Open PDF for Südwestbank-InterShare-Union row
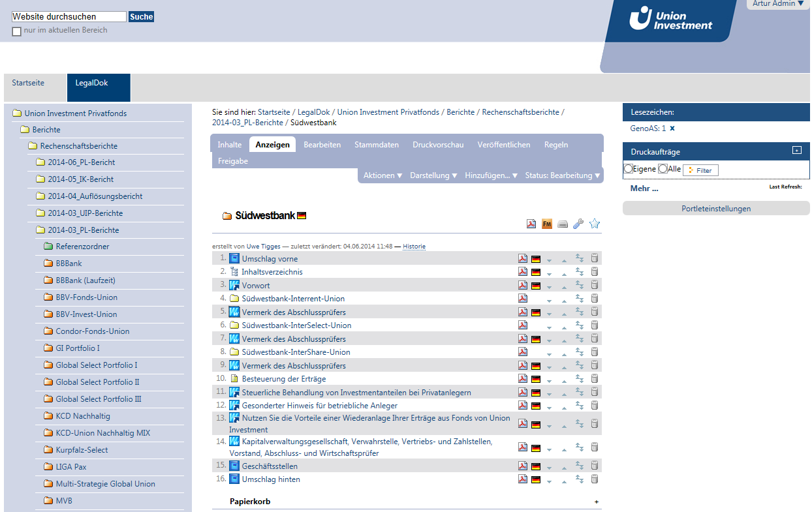 (523, 352)
